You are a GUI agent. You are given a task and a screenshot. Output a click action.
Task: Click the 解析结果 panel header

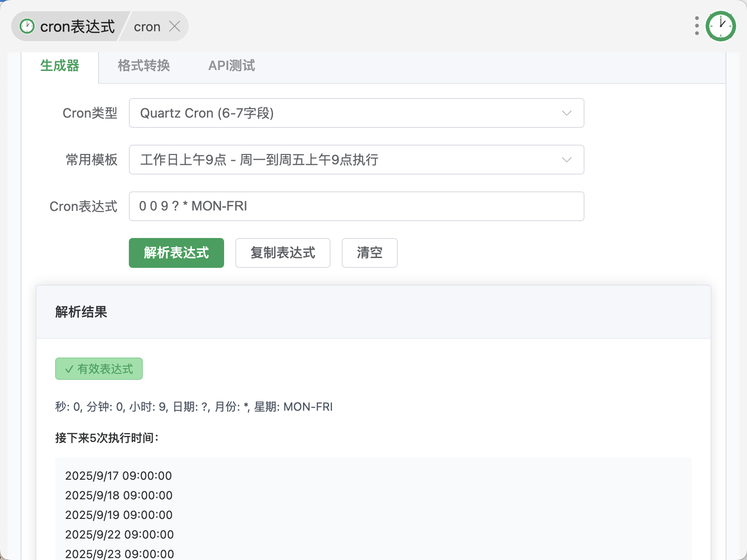[373, 312]
